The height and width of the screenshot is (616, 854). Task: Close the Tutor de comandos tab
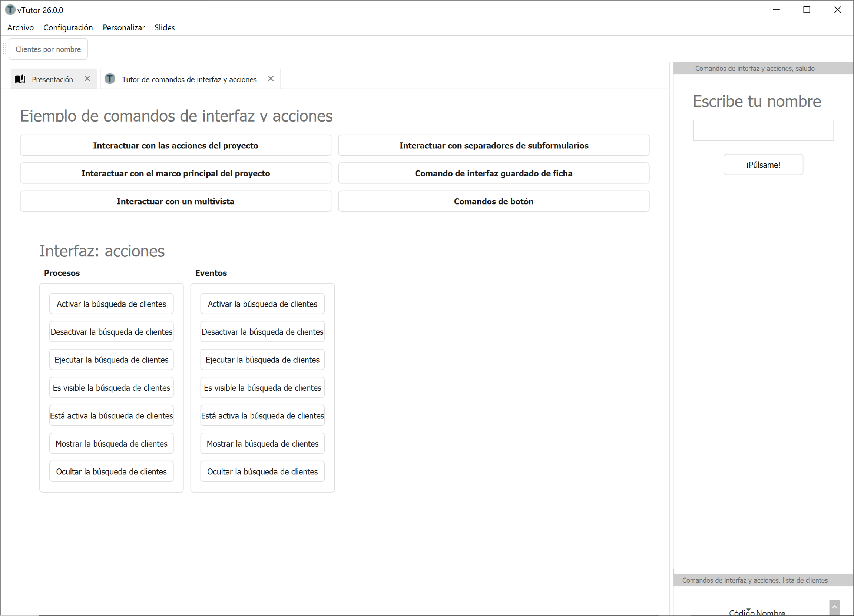[x=271, y=79]
